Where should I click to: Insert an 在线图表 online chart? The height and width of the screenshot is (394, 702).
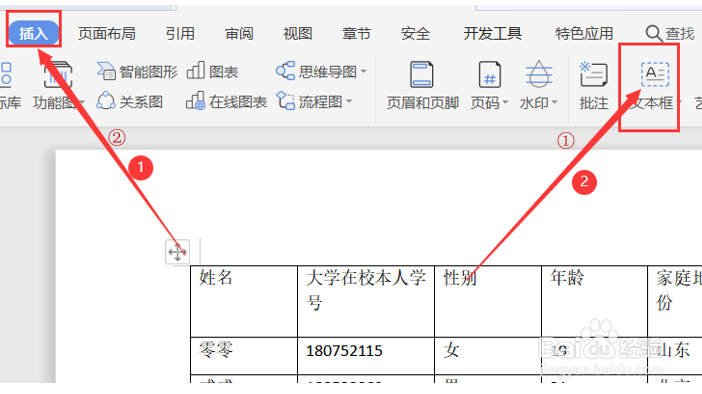227,102
